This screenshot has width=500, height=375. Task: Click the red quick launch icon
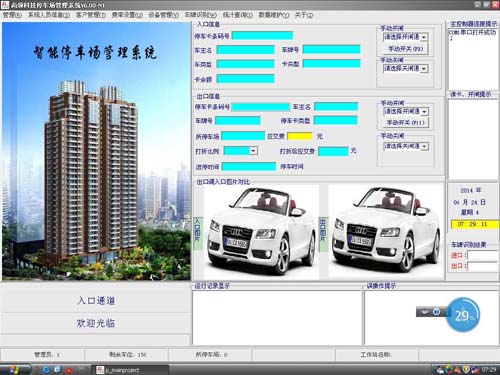click(x=69, y=370)
